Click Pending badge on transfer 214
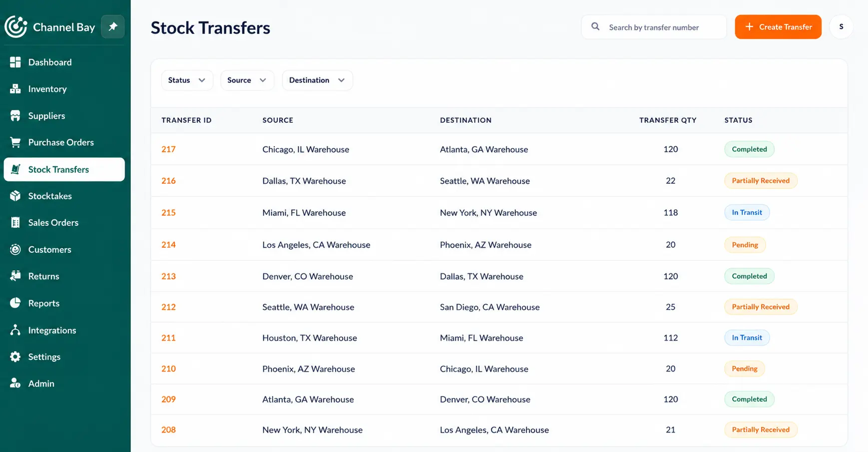Screen dimensions: 868x452 (745, 245)
